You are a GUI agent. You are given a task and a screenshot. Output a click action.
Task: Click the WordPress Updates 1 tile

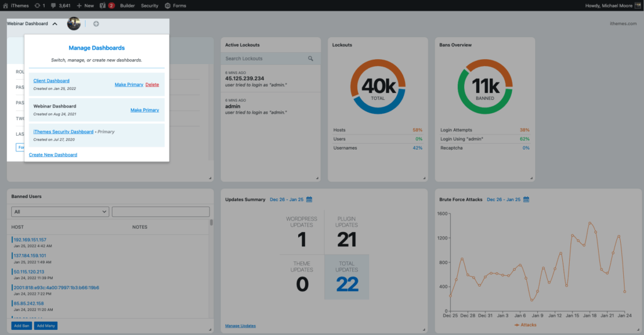(302, 233)
